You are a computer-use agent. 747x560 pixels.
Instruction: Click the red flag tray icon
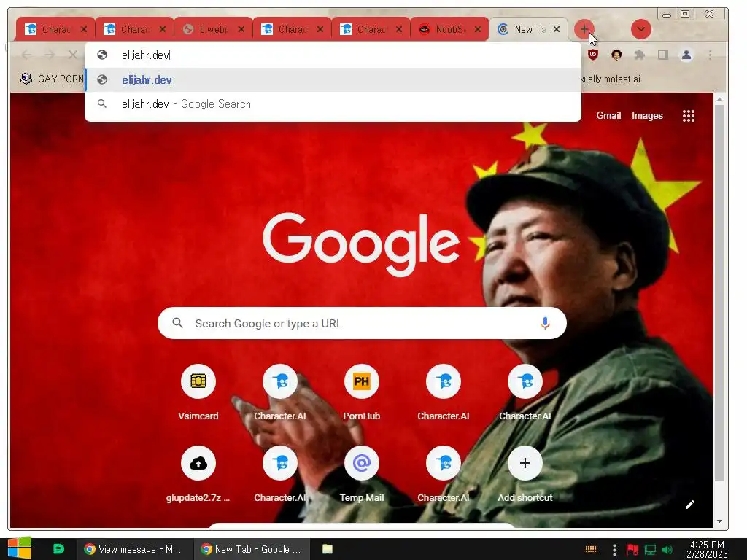[x=632, y=550]
